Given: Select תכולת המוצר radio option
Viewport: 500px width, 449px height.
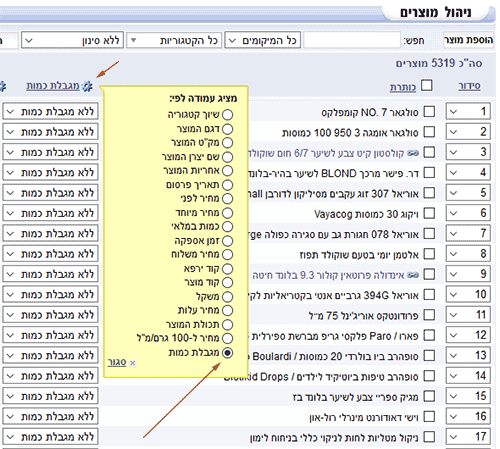Looking at the screenshot, I should (x=227, y=324).
